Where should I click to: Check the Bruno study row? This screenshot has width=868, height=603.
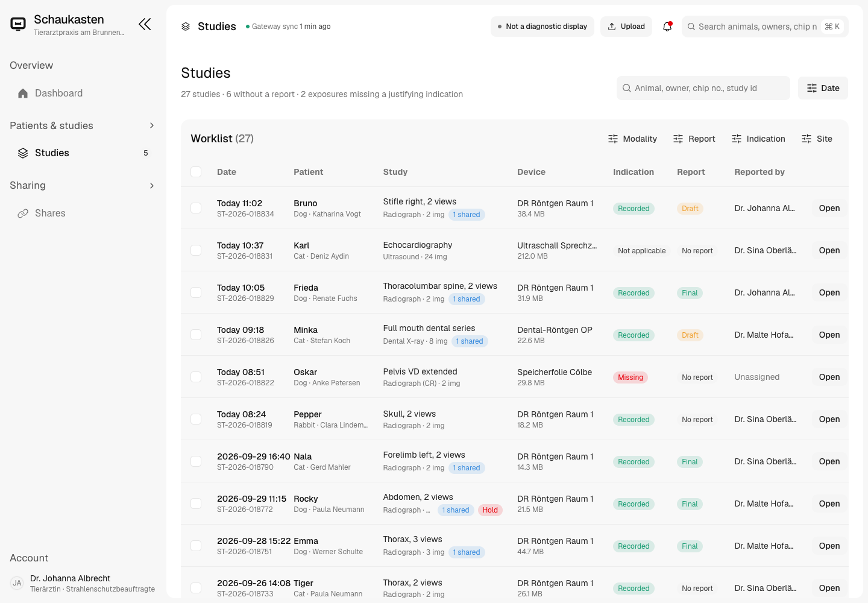[196, 208]
